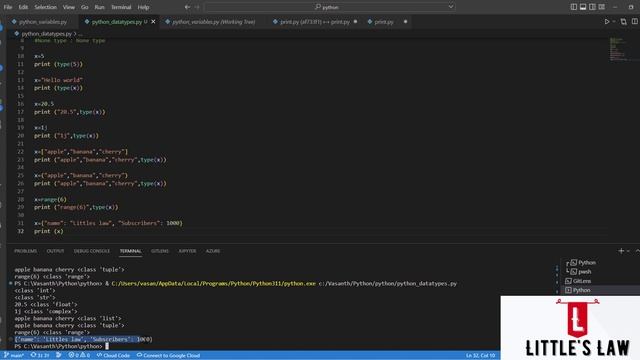
Task: Go forward with the navigation arrow
Action: coord(197,7)
